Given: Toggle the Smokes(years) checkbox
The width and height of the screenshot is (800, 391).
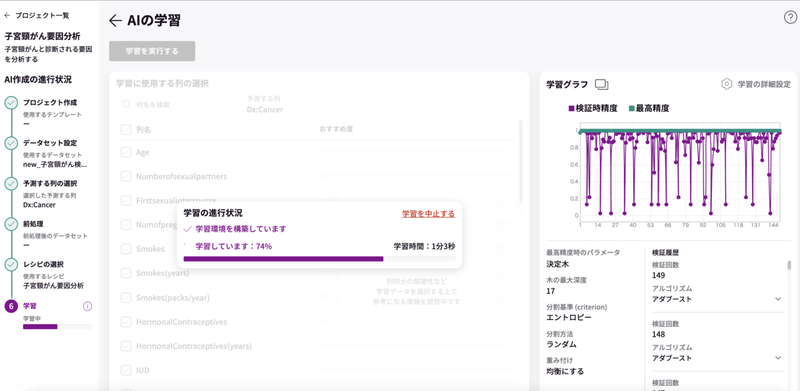Looking at the screenshot, I should (126, 273).
